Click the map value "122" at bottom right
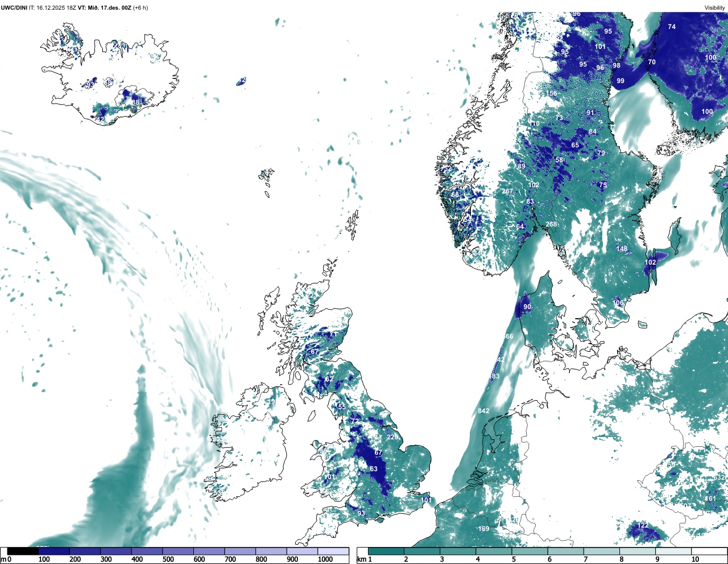 tap(643, 525)
